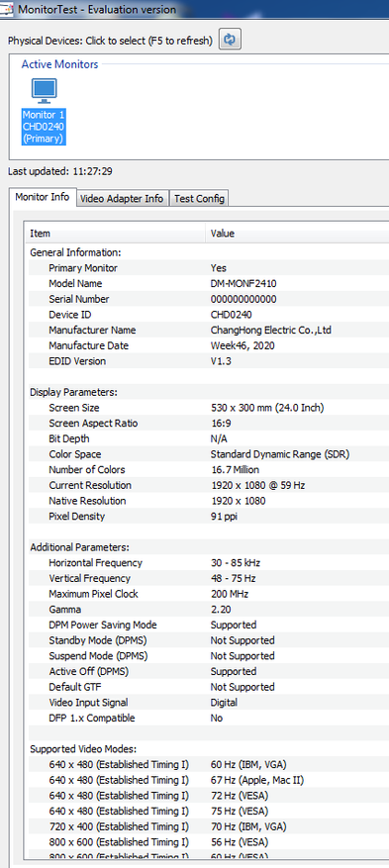The width and height of the screenshot is (389, 868).
Task: Click the 200 MHz value
Action: [x=230, y=594]
